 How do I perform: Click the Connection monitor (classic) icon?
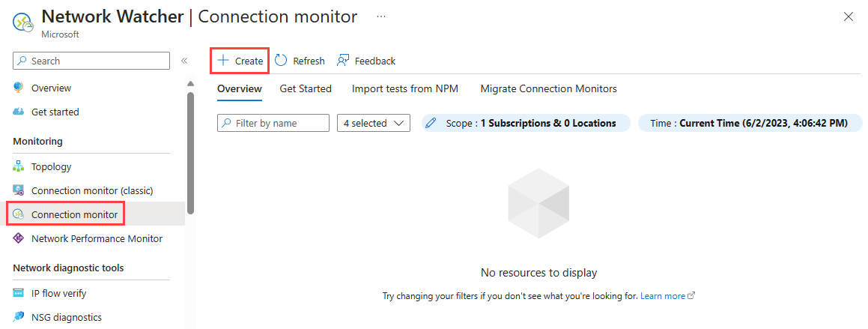click(x=18, y=190)
